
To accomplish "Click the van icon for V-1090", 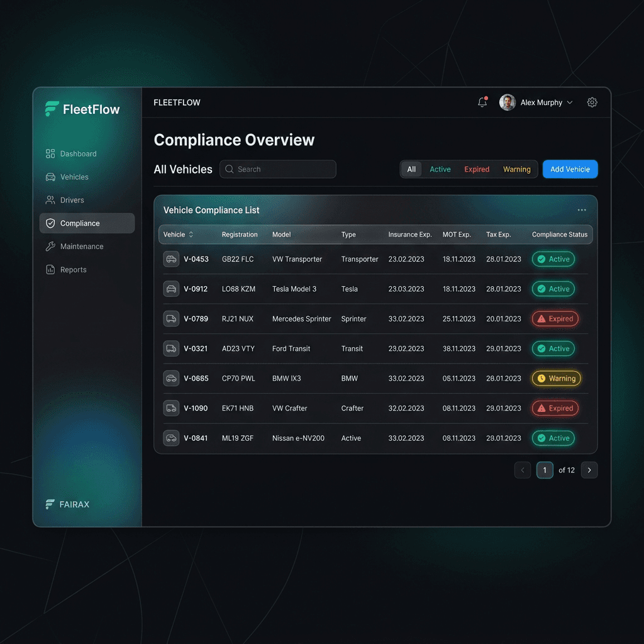I will [171, 408].
